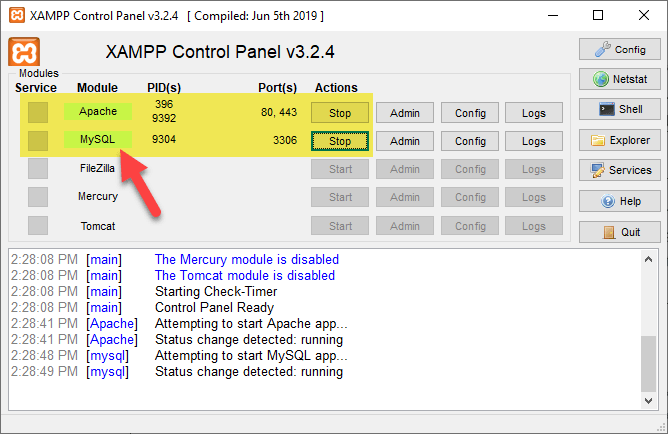This screenshot has height=434, width=668.
Task: Stop the MySQL module
Action: tap(340, 141)
